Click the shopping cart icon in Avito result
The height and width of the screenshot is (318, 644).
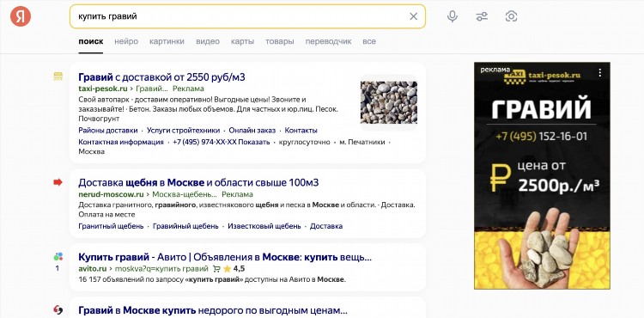pos(216,269)
